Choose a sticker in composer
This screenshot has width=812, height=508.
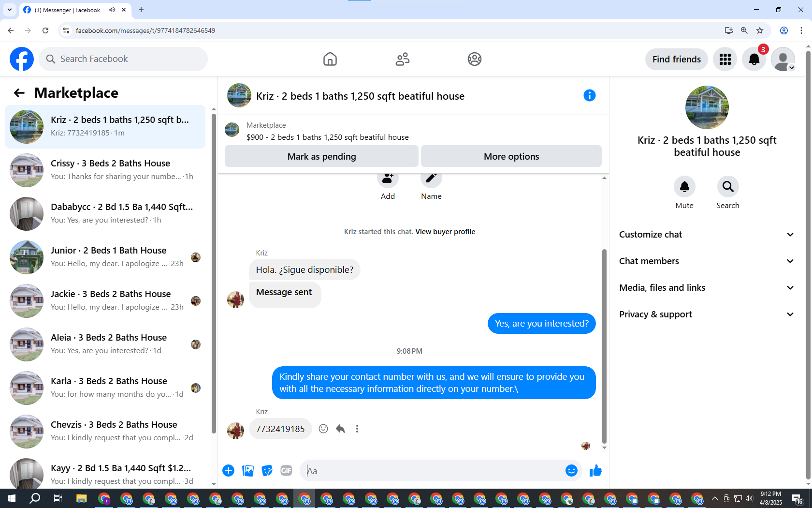[x=267, y=471]
